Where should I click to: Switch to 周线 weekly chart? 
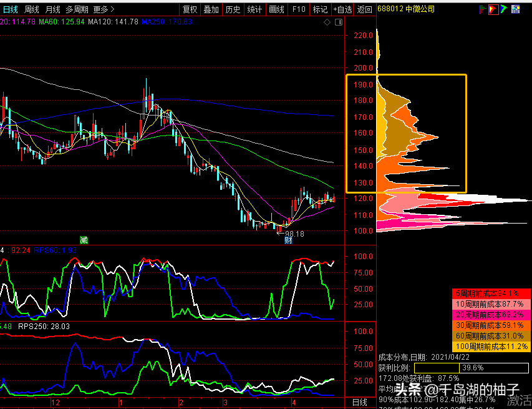click(32, 9)
